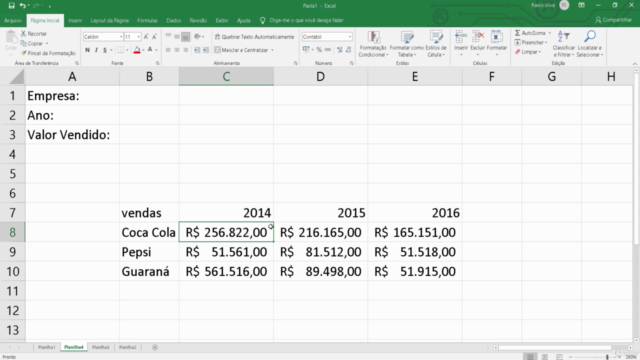Toggle bold N formatting
The width and height of the screenshot is (640, 360).
[87, 50]
